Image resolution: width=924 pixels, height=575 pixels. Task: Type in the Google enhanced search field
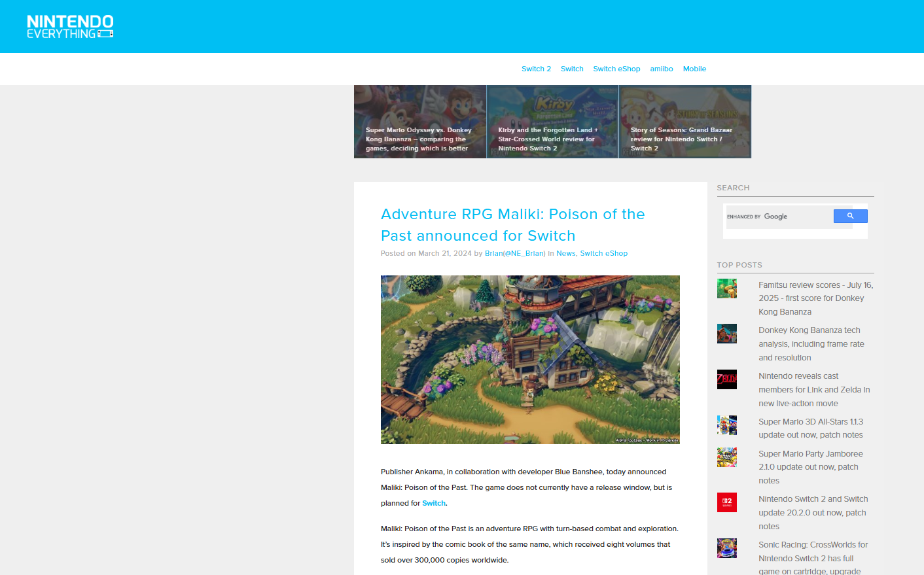(779, 217)
